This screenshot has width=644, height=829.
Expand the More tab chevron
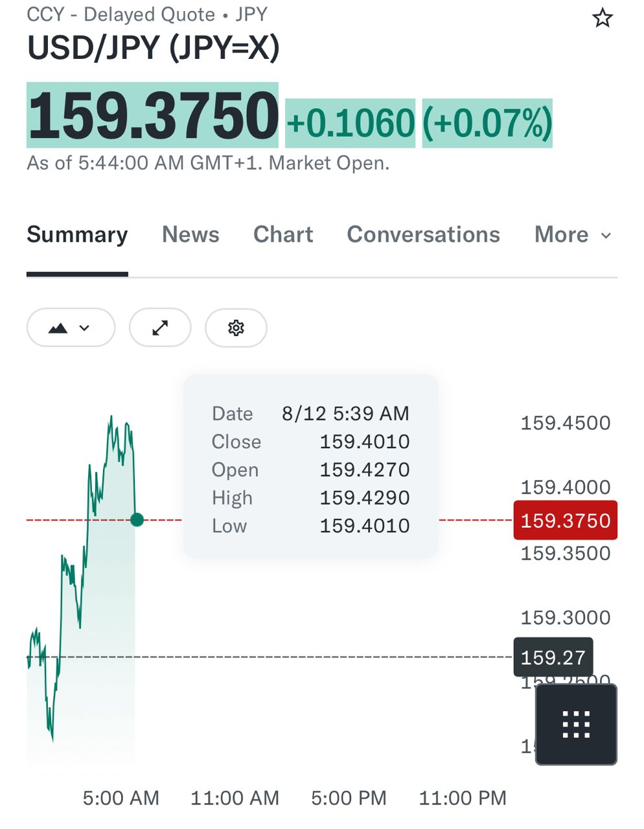click(606, 236)
